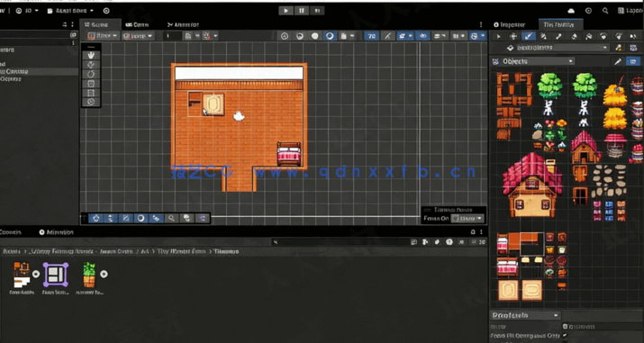
Task: Open the Animation tab in bottom panel
Action: click(56, 232)
